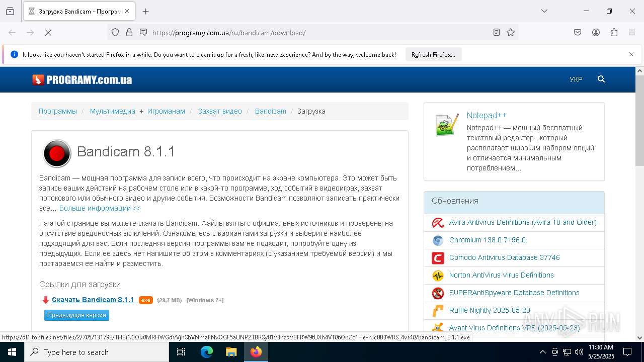This screenshot has height=362, width=644.
Task: Open extensions puzzle icon
Action: (x=614, y=33)
